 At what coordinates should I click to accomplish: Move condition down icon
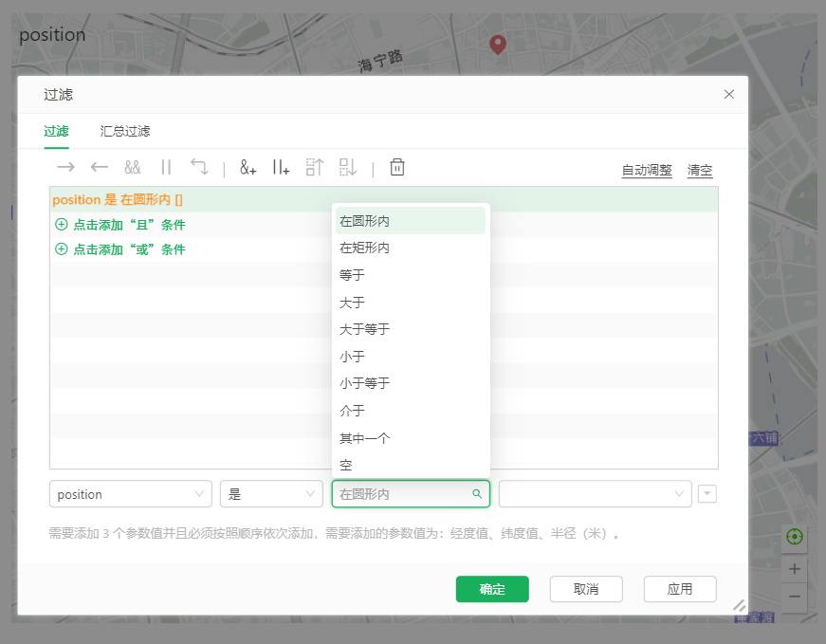[348, 167]
